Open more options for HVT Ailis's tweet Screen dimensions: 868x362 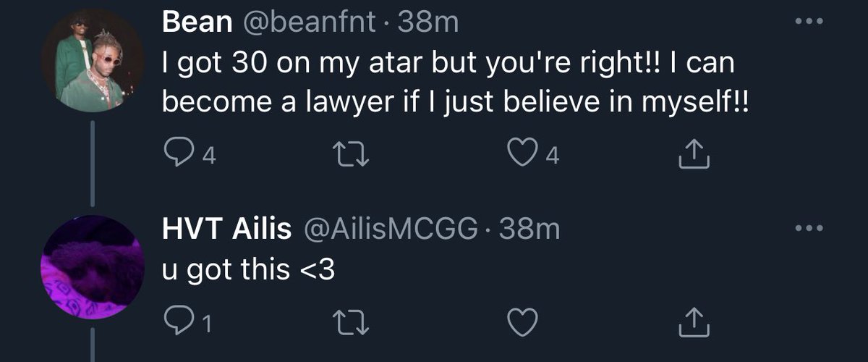point(809,229)
